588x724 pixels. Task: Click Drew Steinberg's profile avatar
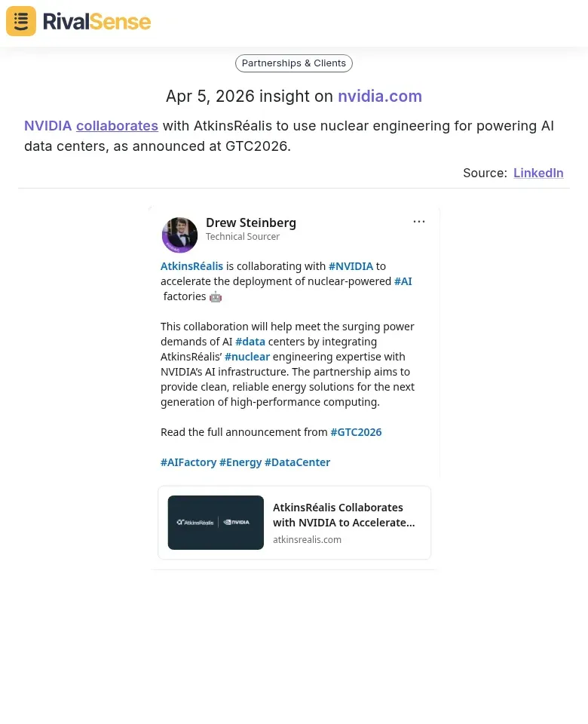(x=179, y=235)
